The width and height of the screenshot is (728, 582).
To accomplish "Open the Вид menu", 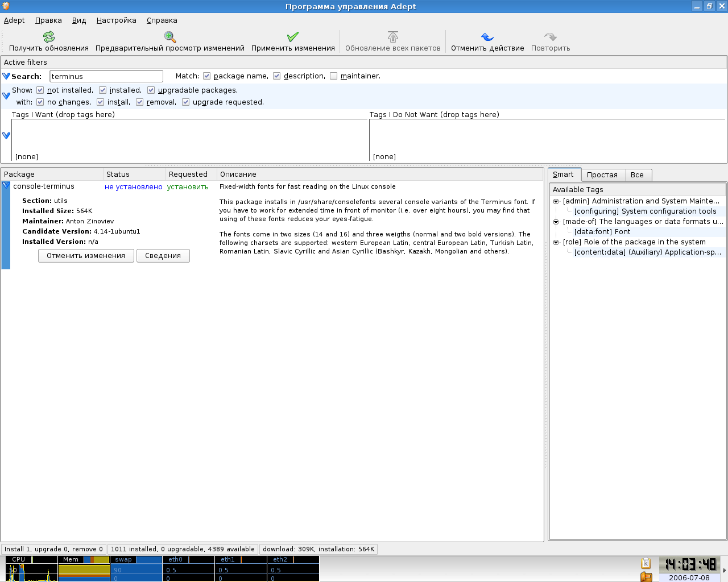I will (79, 20).
